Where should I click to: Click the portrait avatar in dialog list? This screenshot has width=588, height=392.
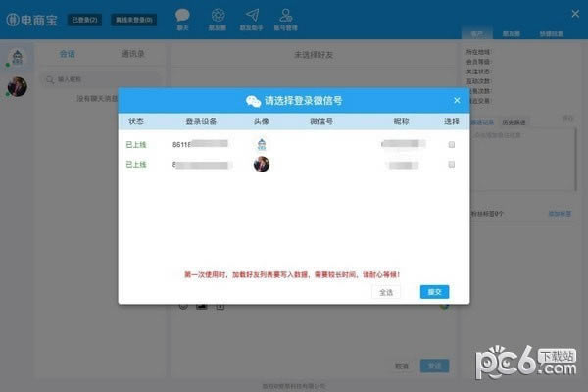point(262,164)
